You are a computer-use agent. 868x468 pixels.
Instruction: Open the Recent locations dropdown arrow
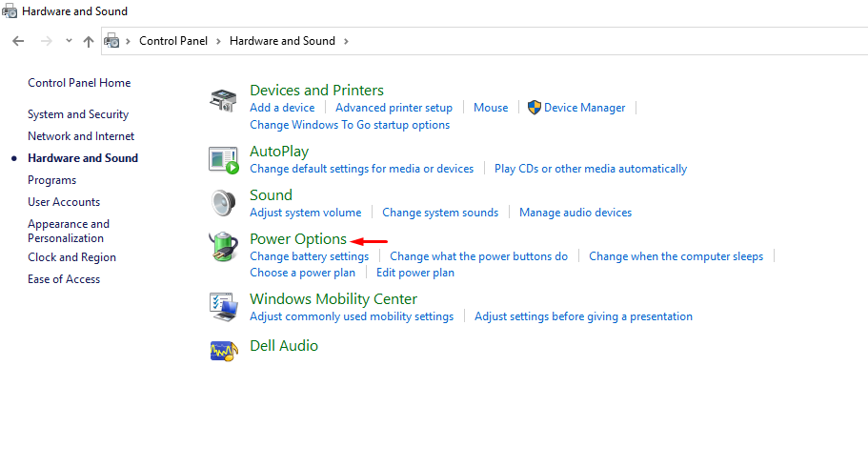point(69,40)
